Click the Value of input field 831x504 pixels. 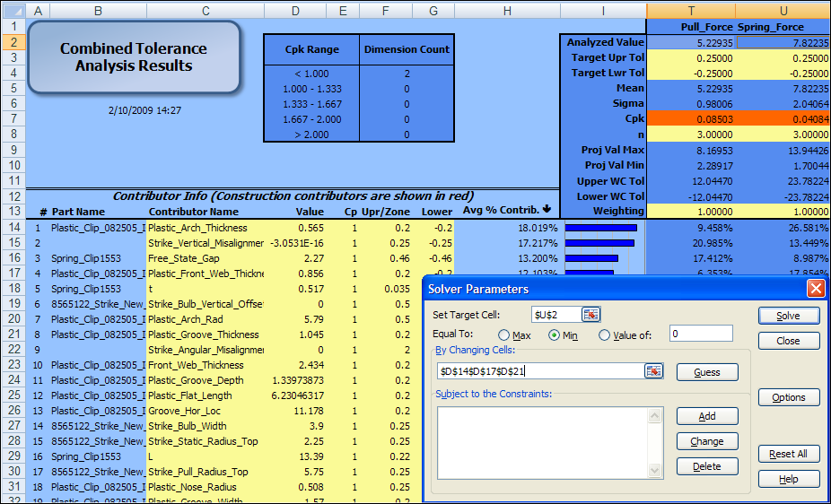click(x=700, y=335)
